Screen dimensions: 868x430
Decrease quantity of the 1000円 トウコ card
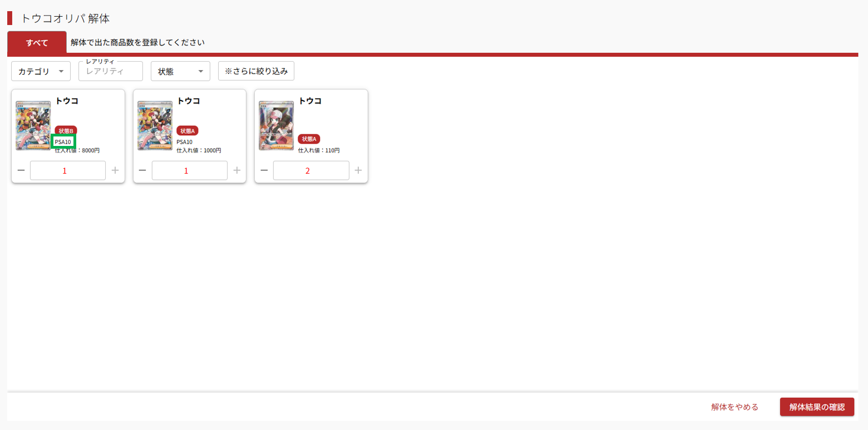(142, 170)
